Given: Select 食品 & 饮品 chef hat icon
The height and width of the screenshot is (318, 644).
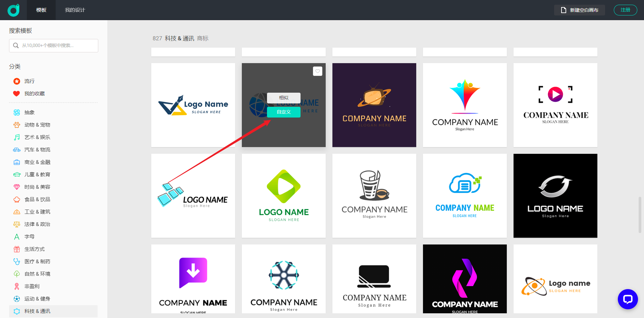Looking at the screenshot, I should [17, 199].
